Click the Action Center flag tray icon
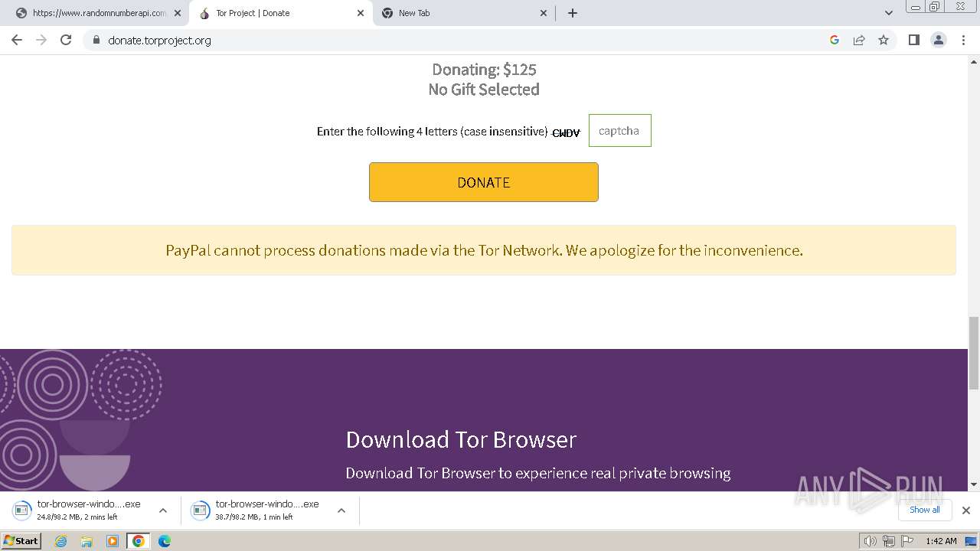The image size is (980, 551). pos(907,541)
